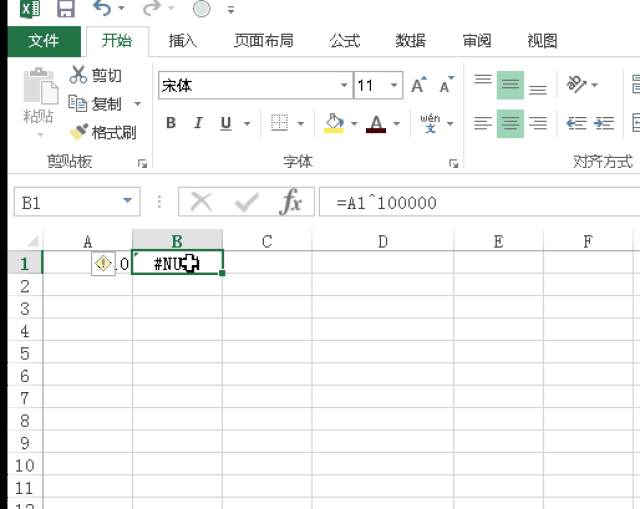Expand the font name dropdown arrow

tap(344, 85)
